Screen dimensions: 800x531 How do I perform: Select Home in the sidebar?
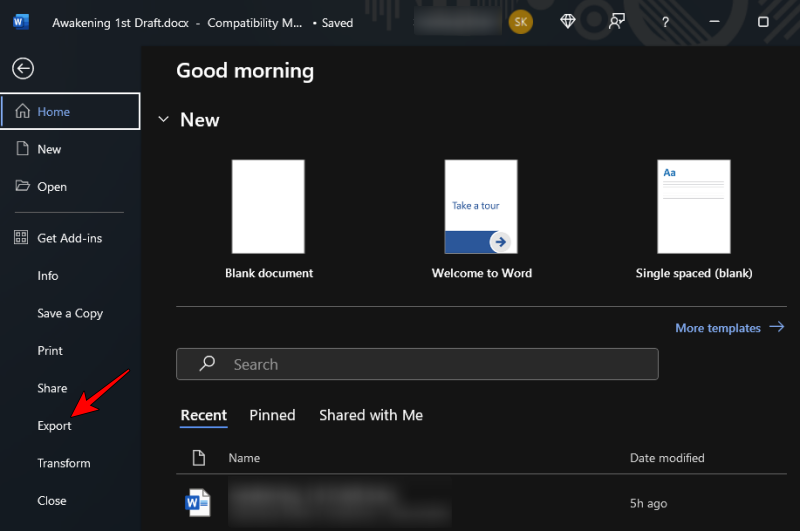[70, 112]
